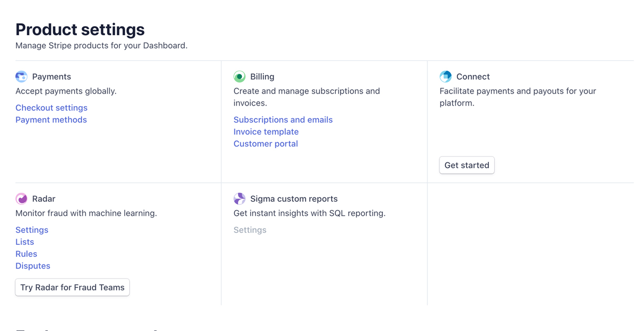This screenshot has height=331, width=644.
Task: Click the Billing section title
Action: click(262, 77)
